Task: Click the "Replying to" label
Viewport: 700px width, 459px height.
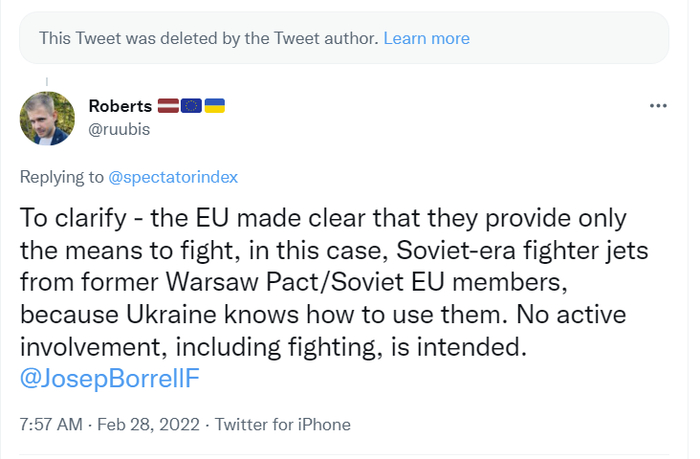Action: tap(62, 177)
